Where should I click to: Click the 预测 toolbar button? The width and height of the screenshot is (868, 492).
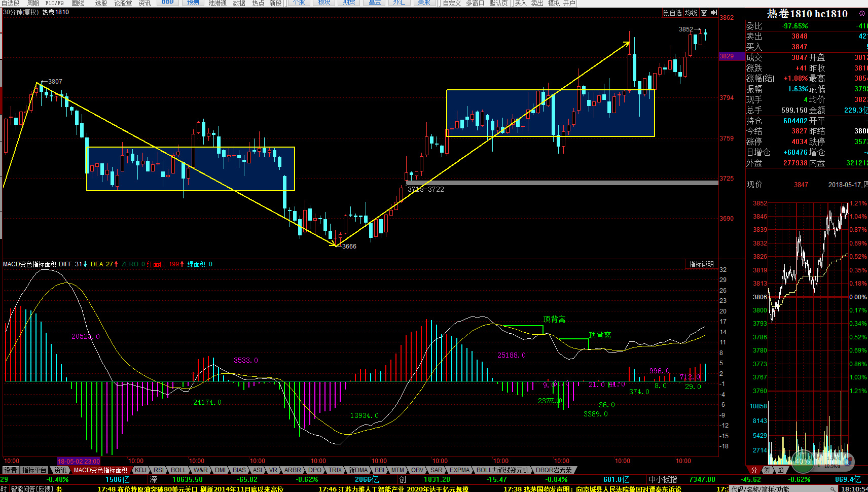(x=193, y=3)
